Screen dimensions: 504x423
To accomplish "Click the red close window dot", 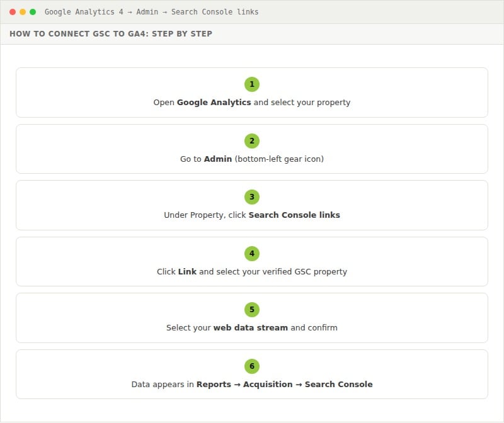I will click(x=13, y=12).
